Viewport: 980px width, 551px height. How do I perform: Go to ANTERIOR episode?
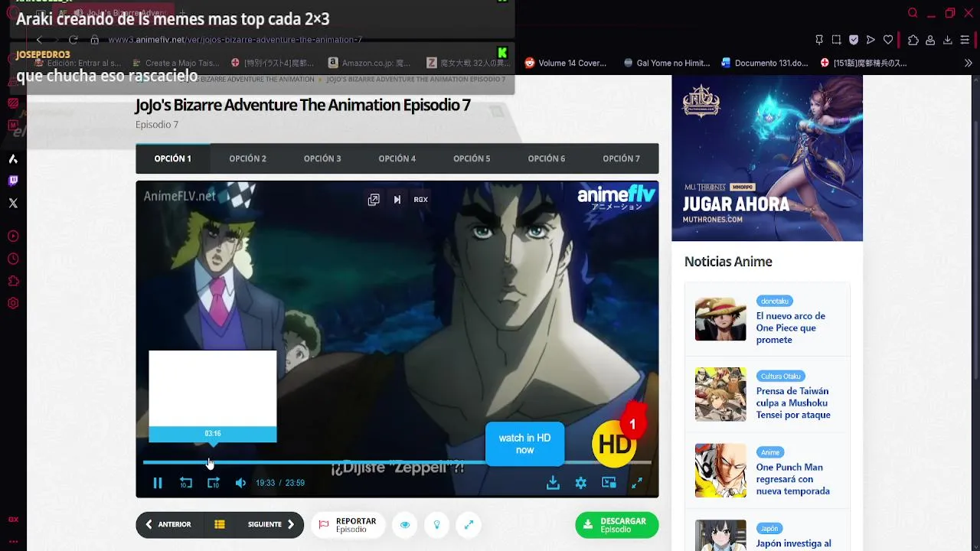(x=168, y=524)
